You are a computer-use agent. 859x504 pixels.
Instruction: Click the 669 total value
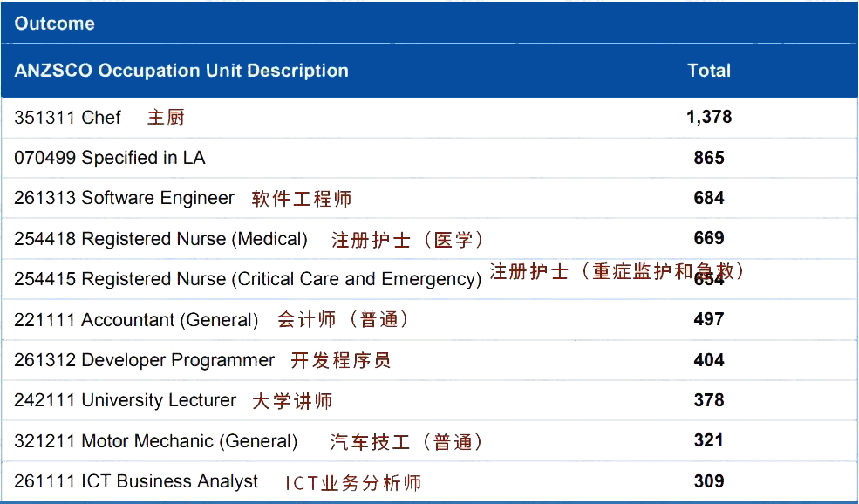click(x=708, y=238)
